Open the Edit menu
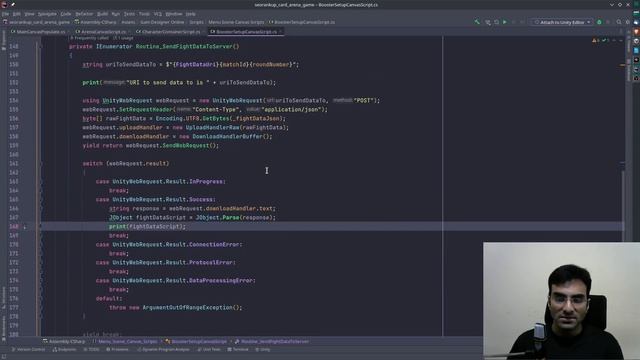 (x=17, y=14)
